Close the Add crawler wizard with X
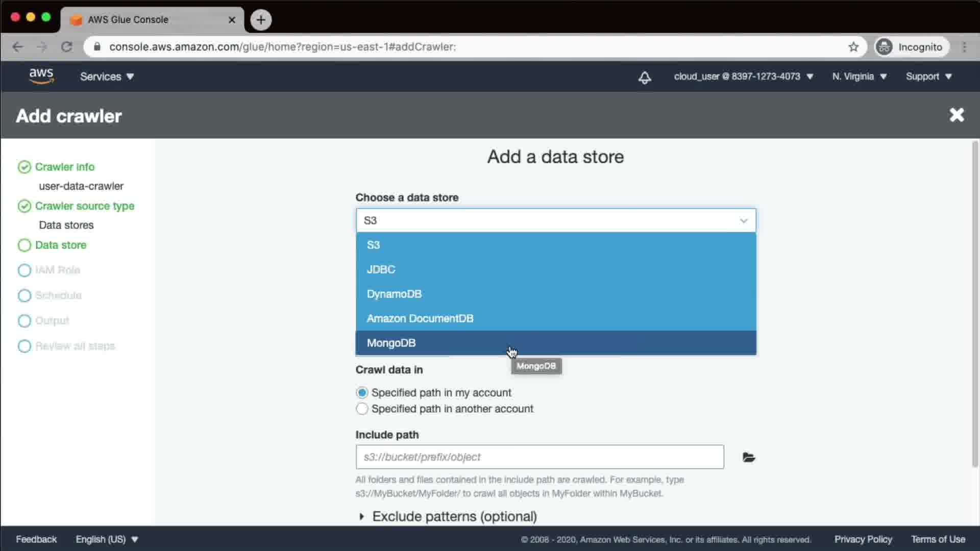Viewport: 980px width, 551px height. (957, 115)
